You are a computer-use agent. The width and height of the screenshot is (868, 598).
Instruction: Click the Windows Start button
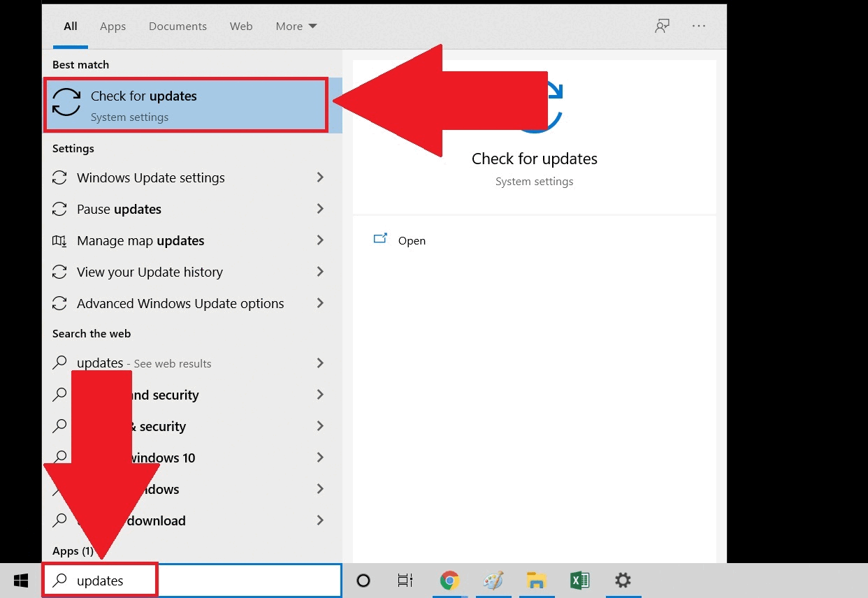point(20,581)
